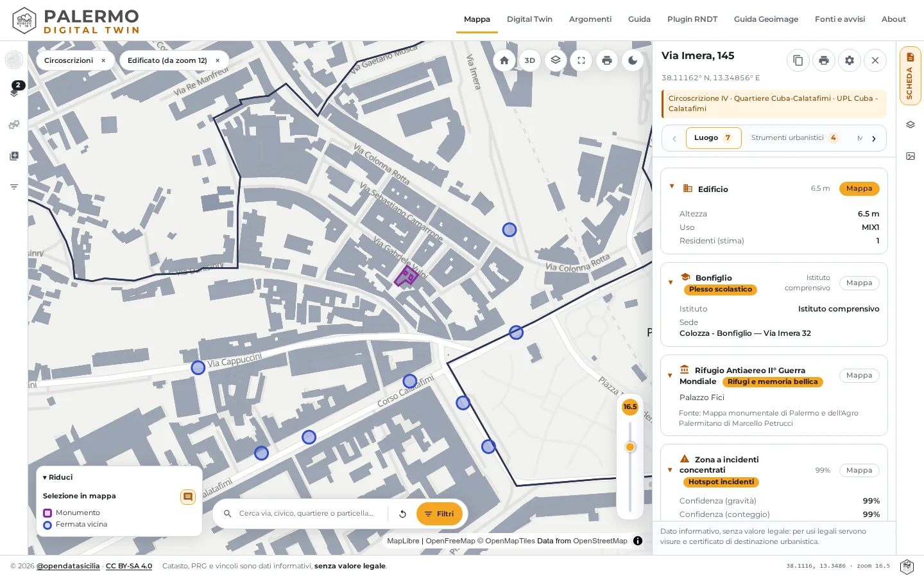Copy the Via Imera, 145 details
This screenshot has height=578, width=924.
pyautogui.click(x=798, y=60)
